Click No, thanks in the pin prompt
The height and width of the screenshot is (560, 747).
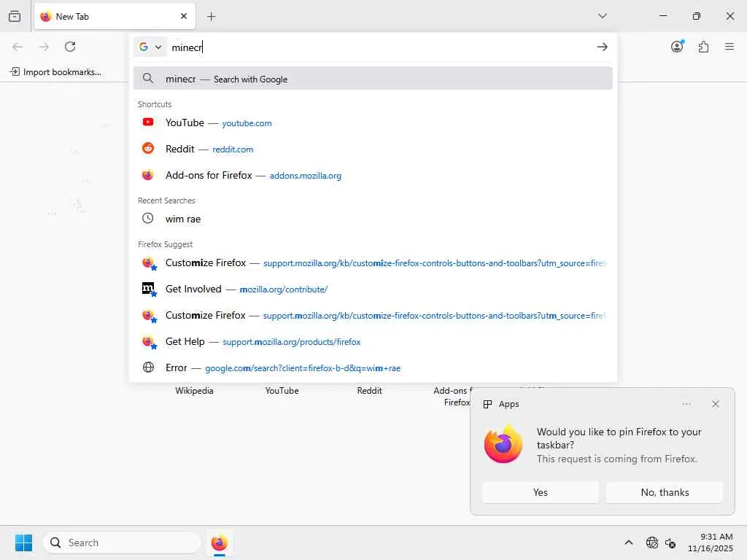pyautogui.click(x=665, y=492)
